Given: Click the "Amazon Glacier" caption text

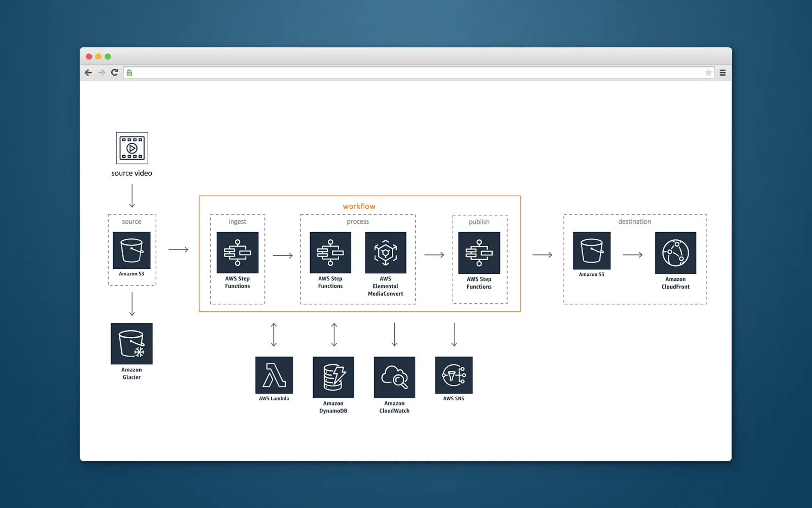Looking at the screenshot, I should pos(131,373).
